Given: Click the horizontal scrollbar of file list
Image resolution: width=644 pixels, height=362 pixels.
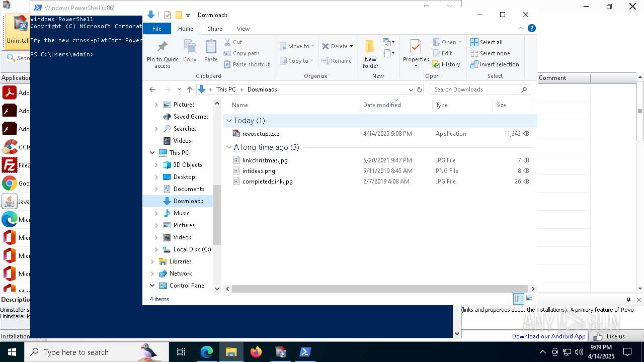Looking at the screenshot, I should (x=380, y=289).
